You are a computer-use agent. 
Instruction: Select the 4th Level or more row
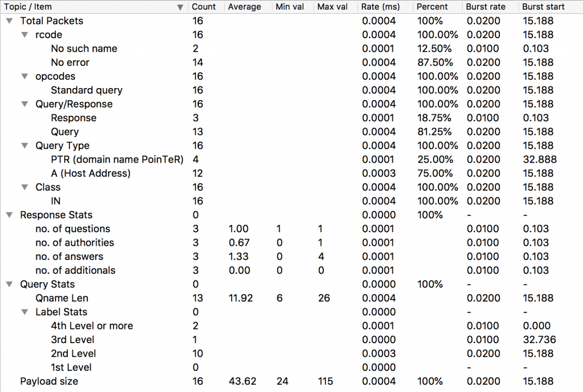pos(291,326)
